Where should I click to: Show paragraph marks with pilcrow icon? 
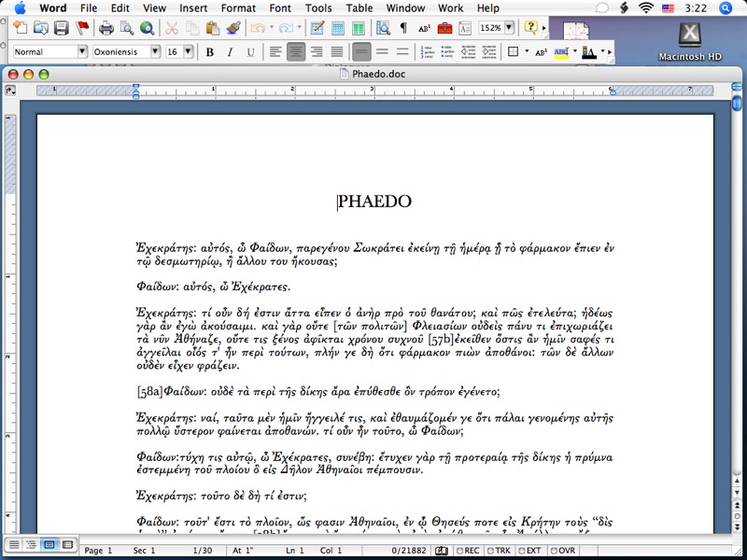(403, 28)
